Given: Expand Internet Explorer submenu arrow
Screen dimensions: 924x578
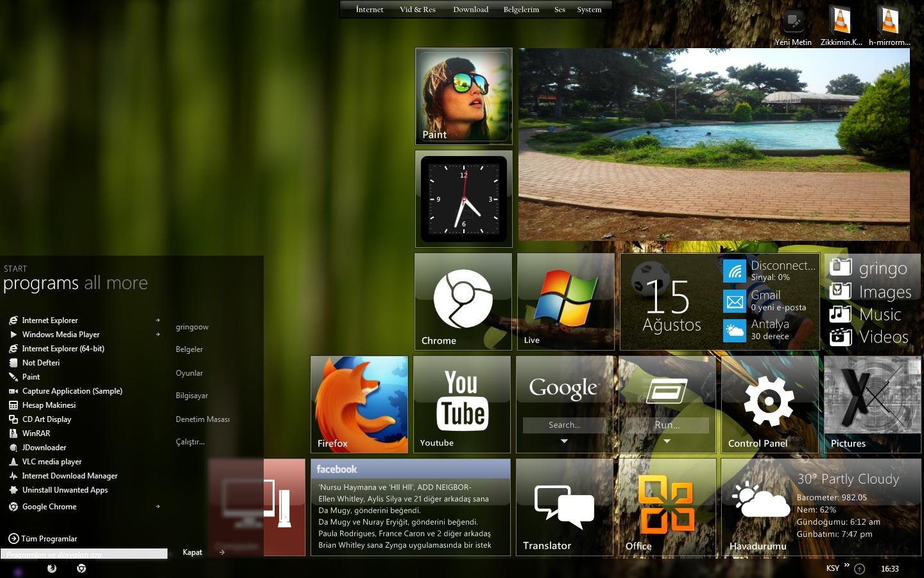Looking at the screenshot, I should (158, 320).
